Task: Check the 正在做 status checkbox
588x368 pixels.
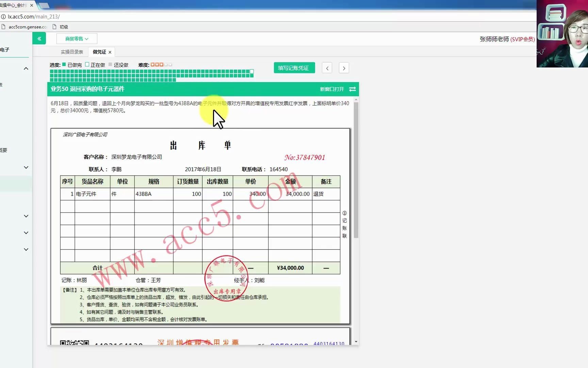Action: click(x=87, y=64)
